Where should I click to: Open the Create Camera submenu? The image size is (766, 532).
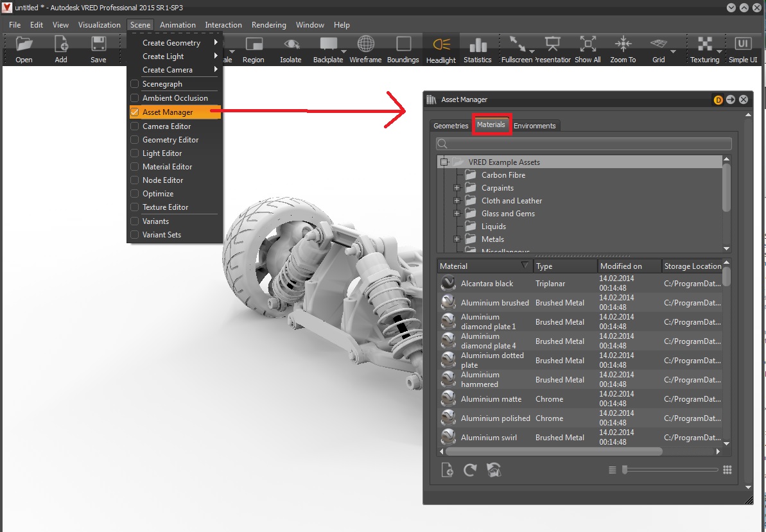coord(175,70)
